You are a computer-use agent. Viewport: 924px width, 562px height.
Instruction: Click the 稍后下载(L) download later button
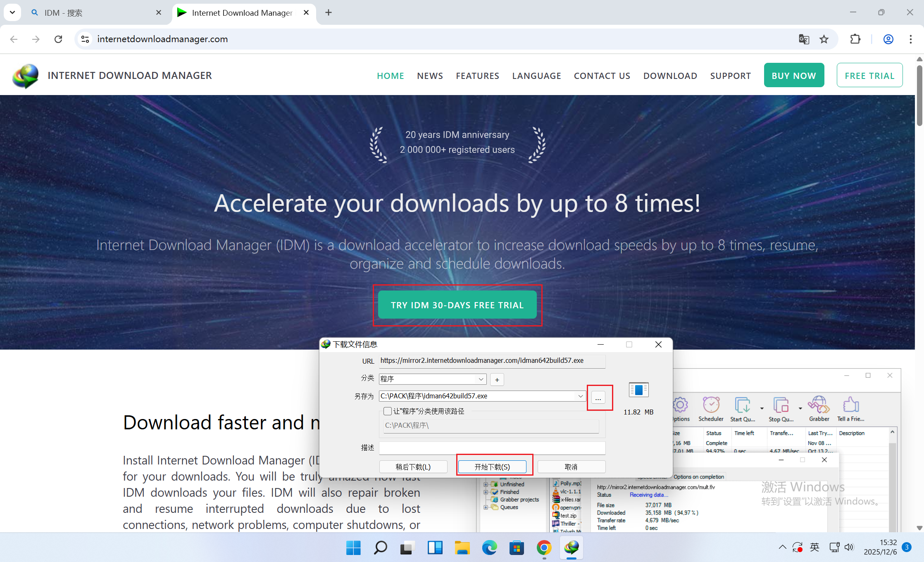click(413, 467)
